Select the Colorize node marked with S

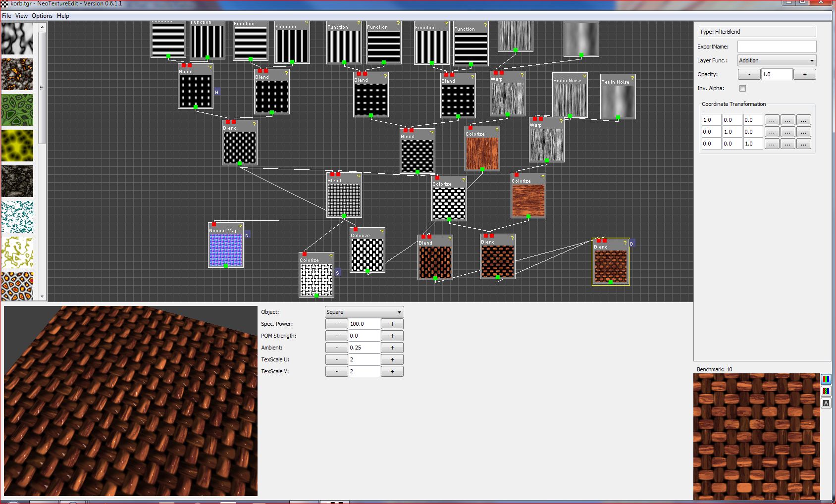pos(316,275)
